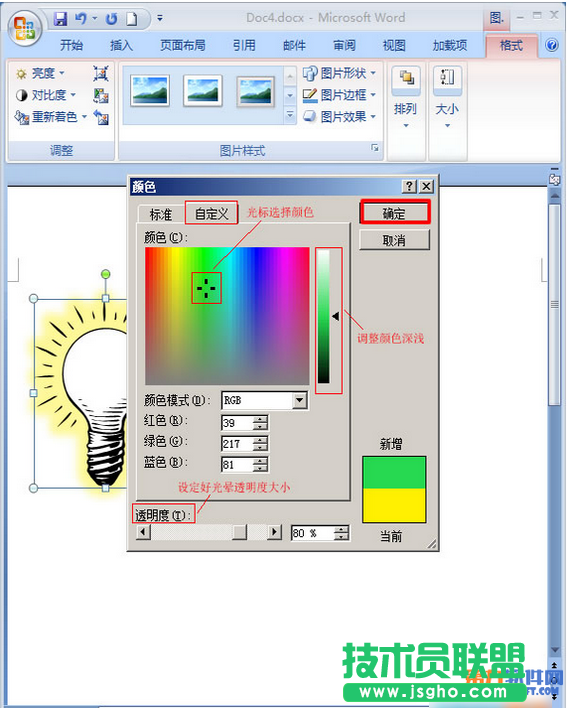Redo action in the quick access toolbar

pos(111,19)
